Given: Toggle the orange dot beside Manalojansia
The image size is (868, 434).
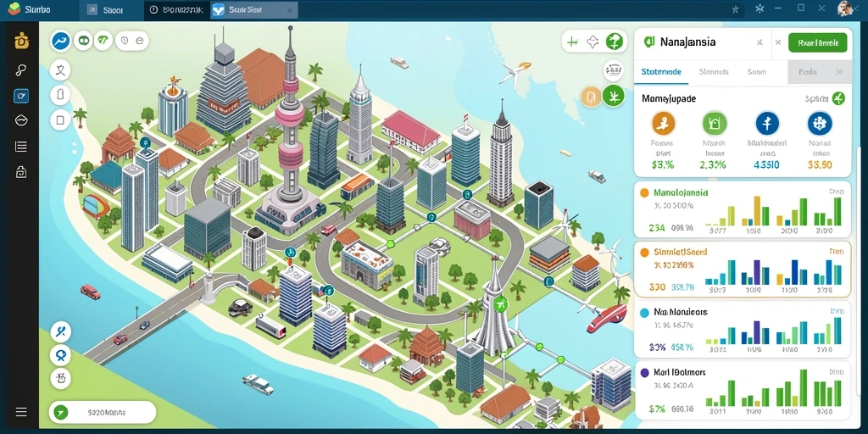Looking at the screenshot, I should pos(644,193).
